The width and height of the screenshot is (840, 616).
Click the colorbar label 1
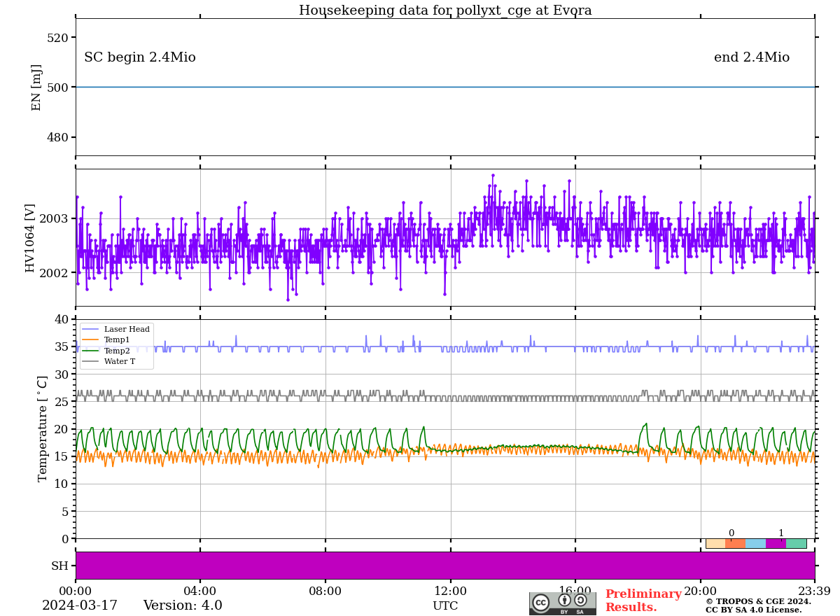point(781,533)
